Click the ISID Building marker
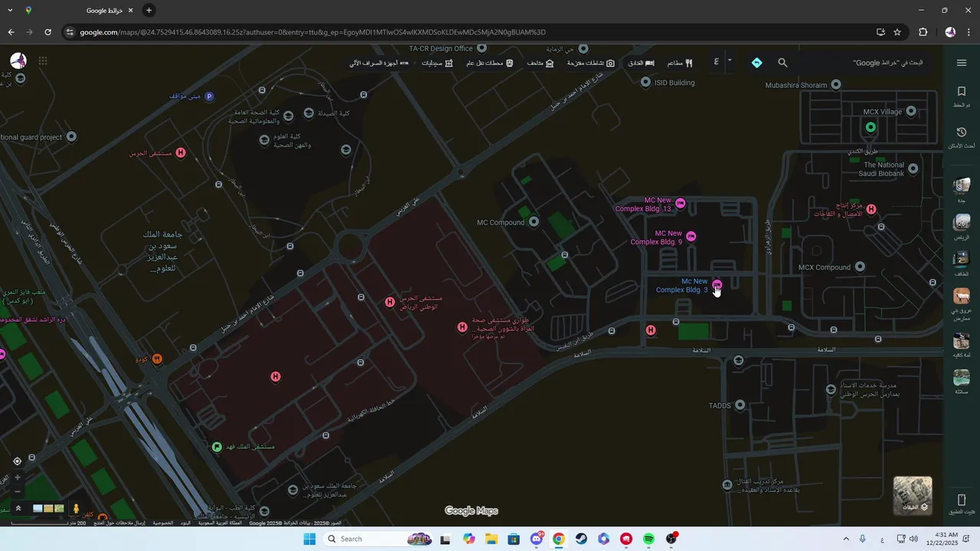 [645, 82]
